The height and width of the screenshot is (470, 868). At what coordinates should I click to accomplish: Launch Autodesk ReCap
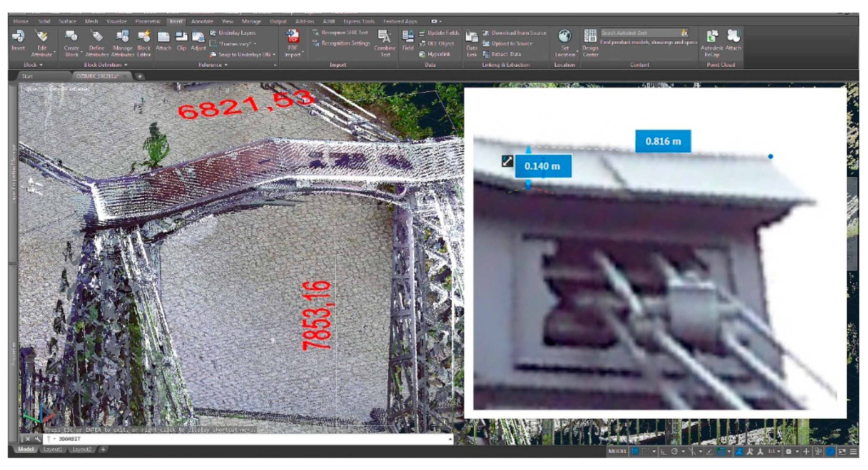pos(712,43)
